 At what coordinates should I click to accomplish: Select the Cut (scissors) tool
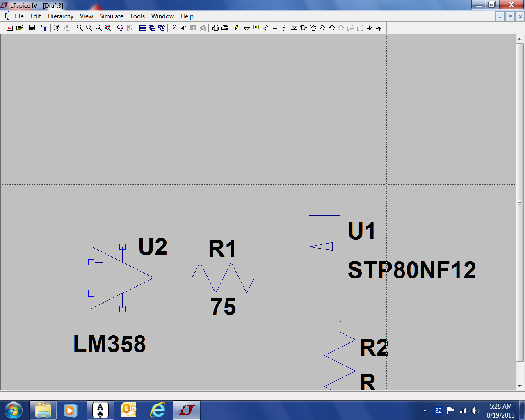pos(174,28)
